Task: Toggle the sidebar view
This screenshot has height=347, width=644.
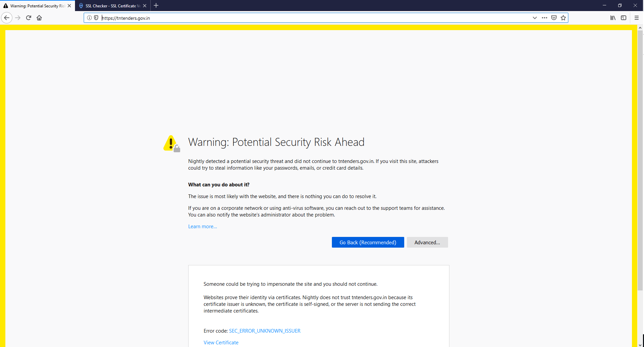Action: [624, 18]
